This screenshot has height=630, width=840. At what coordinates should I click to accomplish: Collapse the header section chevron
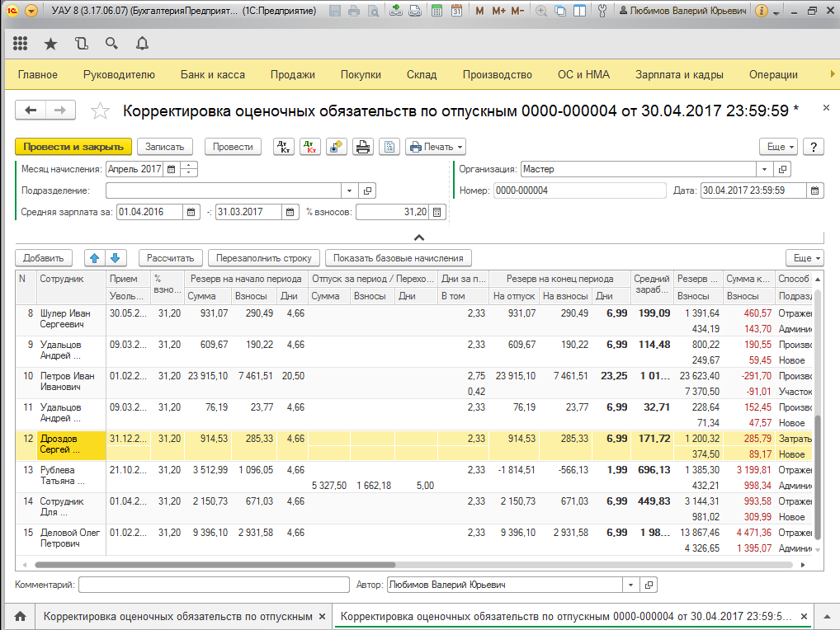coord(419,237)
